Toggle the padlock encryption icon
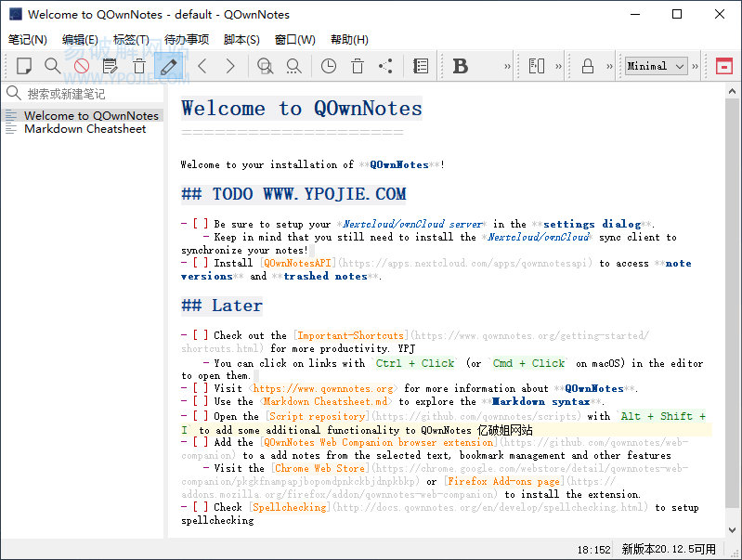This screenshot has height=560, width=742. pyautogui.click(x=587, y=66)
